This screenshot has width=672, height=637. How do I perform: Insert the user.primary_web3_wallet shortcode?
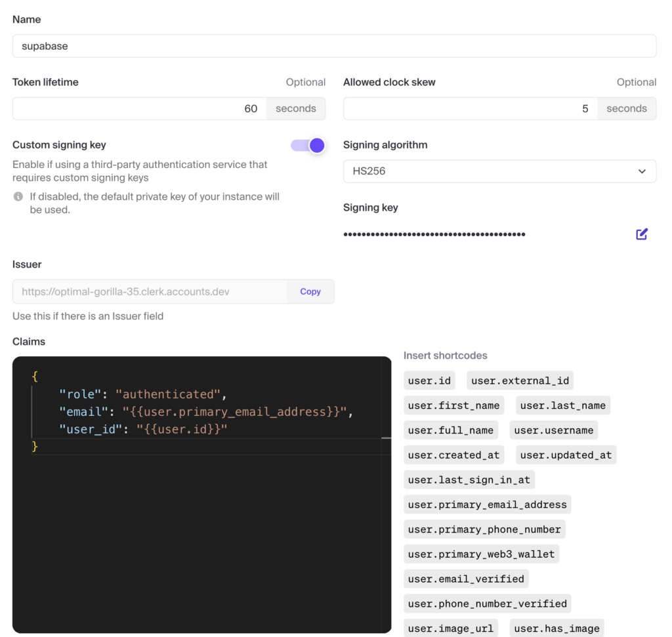click(481, 554)
